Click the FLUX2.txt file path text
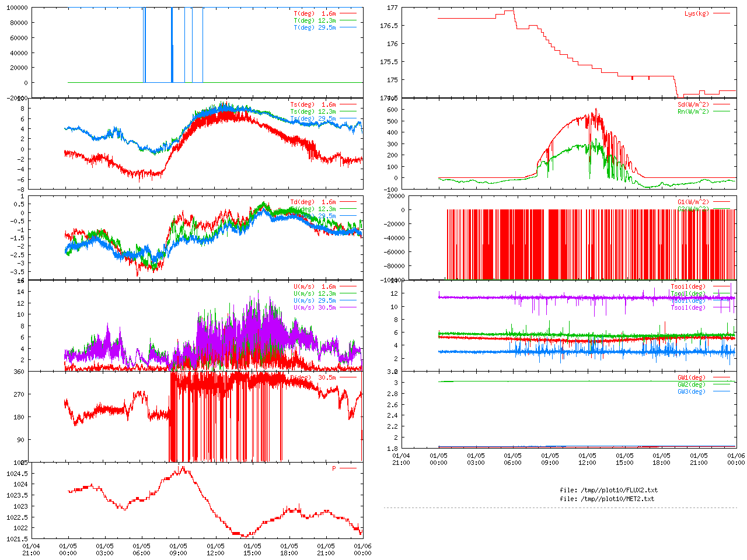This screenshot has height=560, width=747. pos(609,490)
